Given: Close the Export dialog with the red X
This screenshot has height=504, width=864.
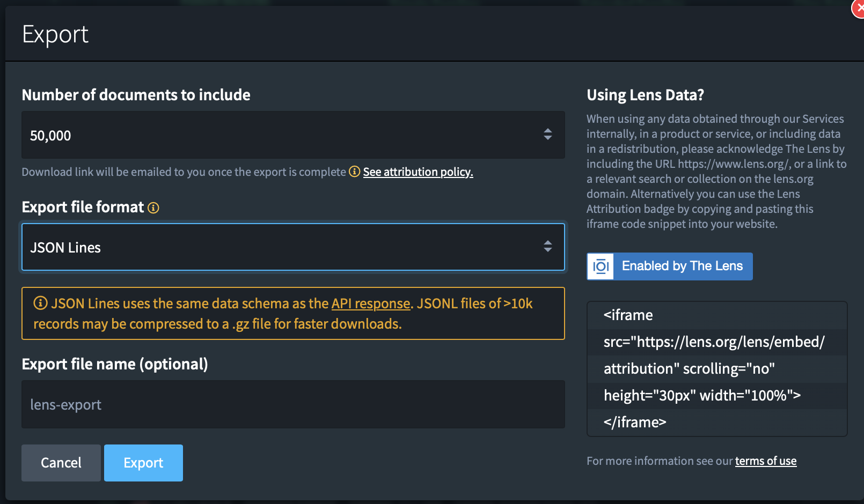Looking at the screenshot, I should click(x=859, y=9).
